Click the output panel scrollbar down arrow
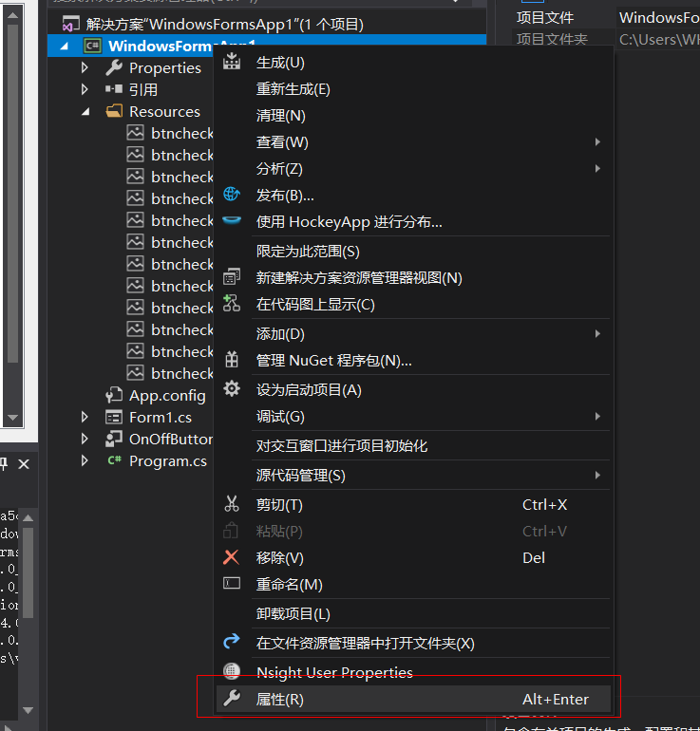 click(28, 710)
